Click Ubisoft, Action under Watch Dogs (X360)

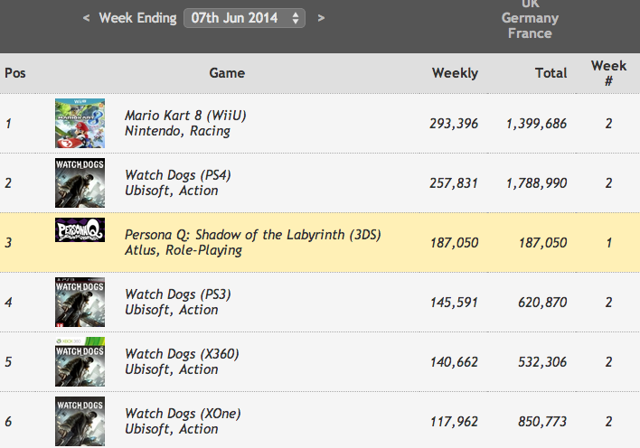coord(171,369)
